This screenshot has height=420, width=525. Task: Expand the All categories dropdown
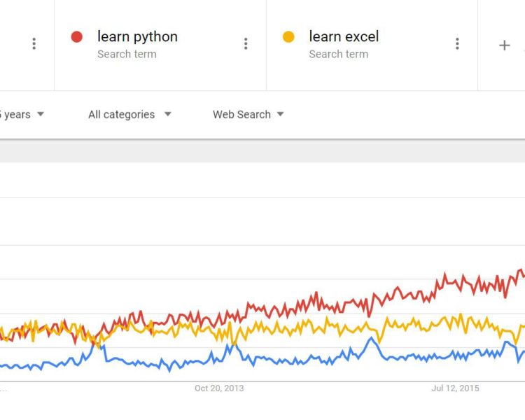(x=129, y=115)
